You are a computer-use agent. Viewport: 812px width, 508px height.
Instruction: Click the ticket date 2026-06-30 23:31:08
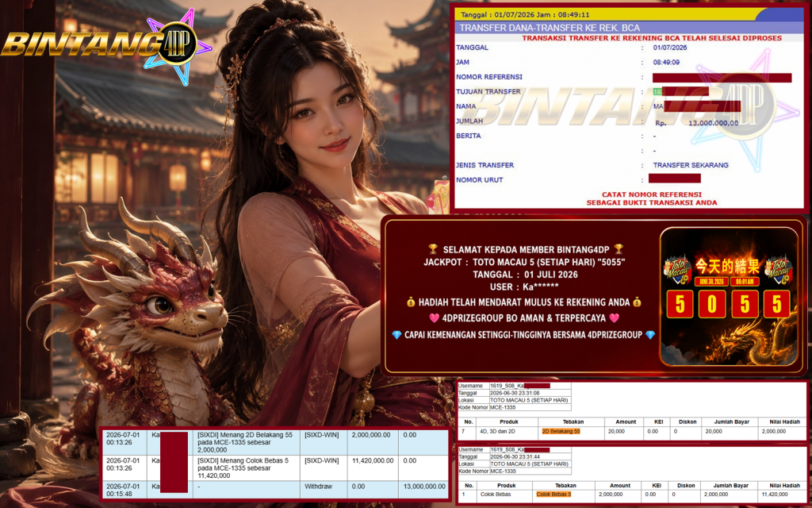click(515, 393)
